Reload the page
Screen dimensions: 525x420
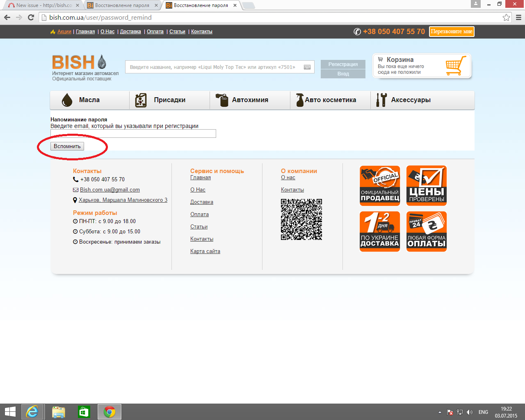tap(31, 18)
